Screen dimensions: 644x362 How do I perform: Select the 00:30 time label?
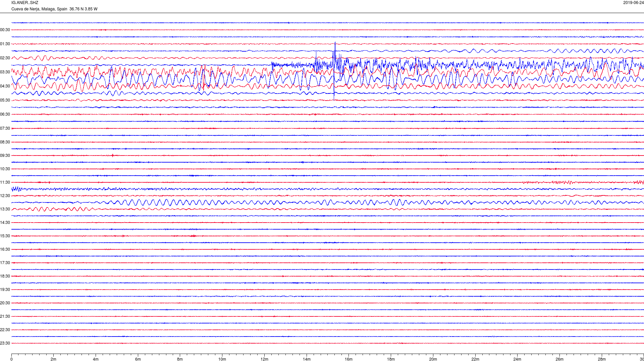(x=5, y=30)
